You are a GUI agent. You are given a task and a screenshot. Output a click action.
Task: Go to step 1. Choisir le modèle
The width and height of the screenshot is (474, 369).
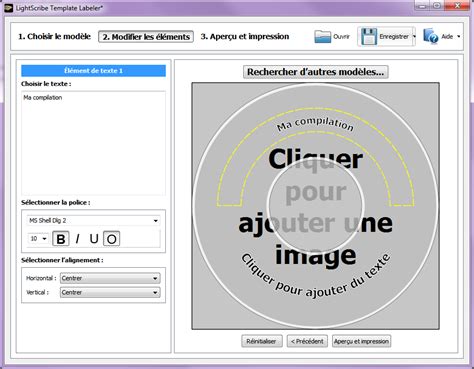coord(54,36)
